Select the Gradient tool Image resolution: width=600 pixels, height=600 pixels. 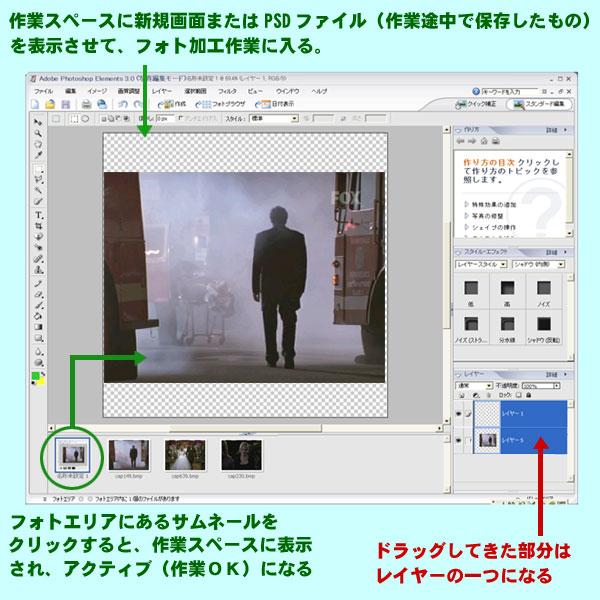point(38,327)
